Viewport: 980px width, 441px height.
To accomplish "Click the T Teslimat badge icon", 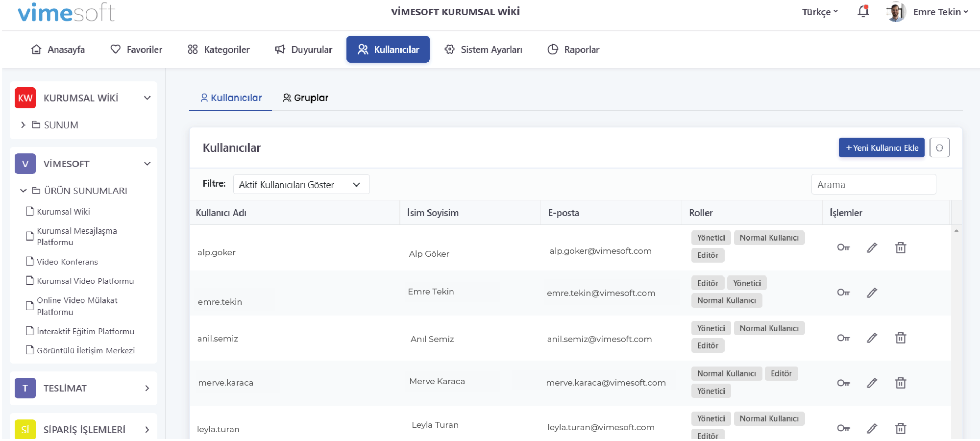I will point(25,388).
